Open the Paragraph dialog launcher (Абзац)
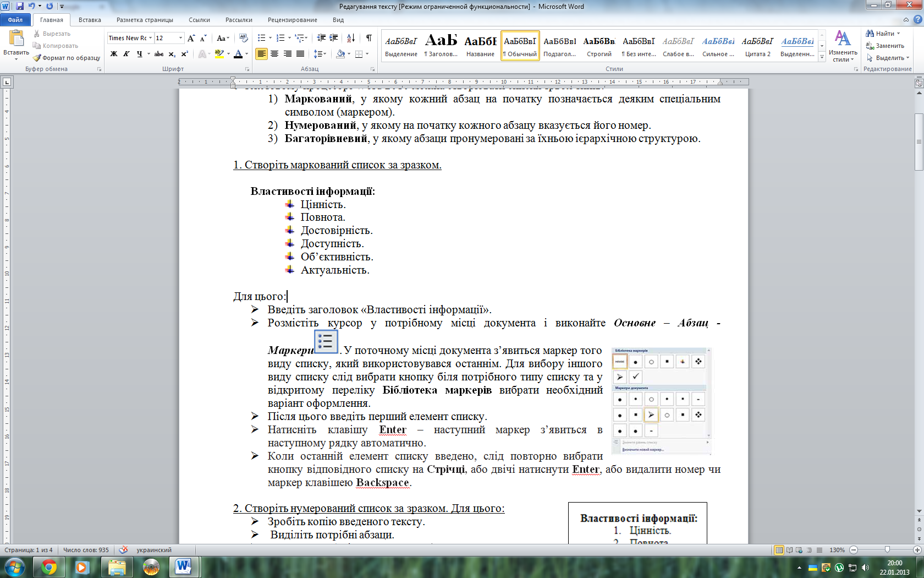 [x=373, y=69]
